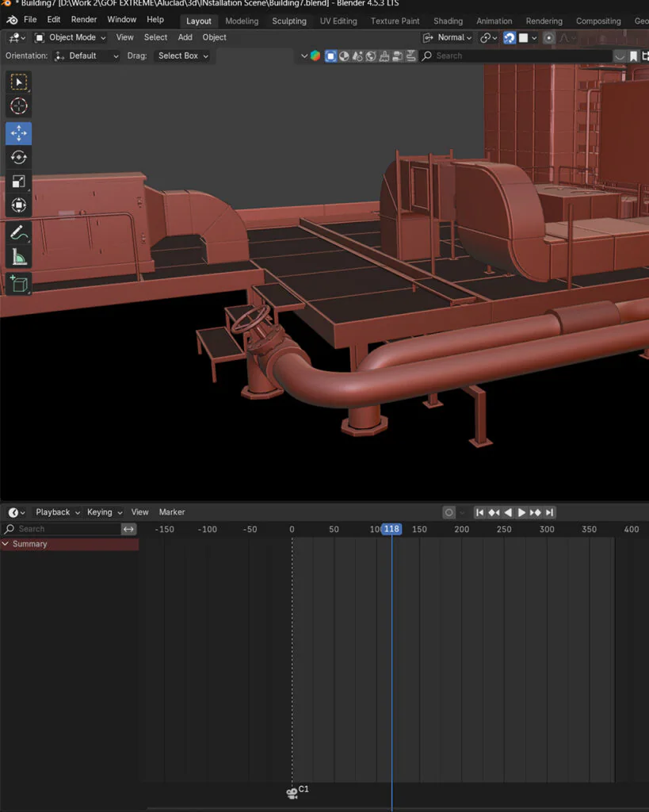Jump to timeline start frame

pyautogui.click(x=479, y=513)
